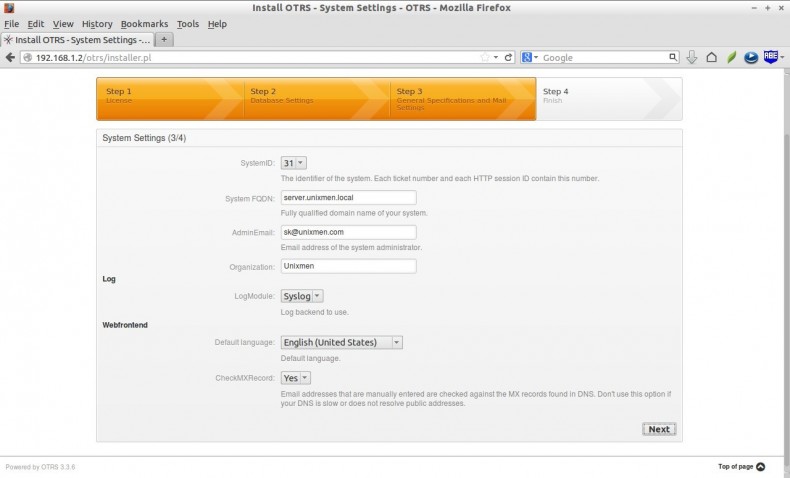The width and height of the screenshot is (790, 478).
Task: Open a new tab with the plus button
Action: 164,39
